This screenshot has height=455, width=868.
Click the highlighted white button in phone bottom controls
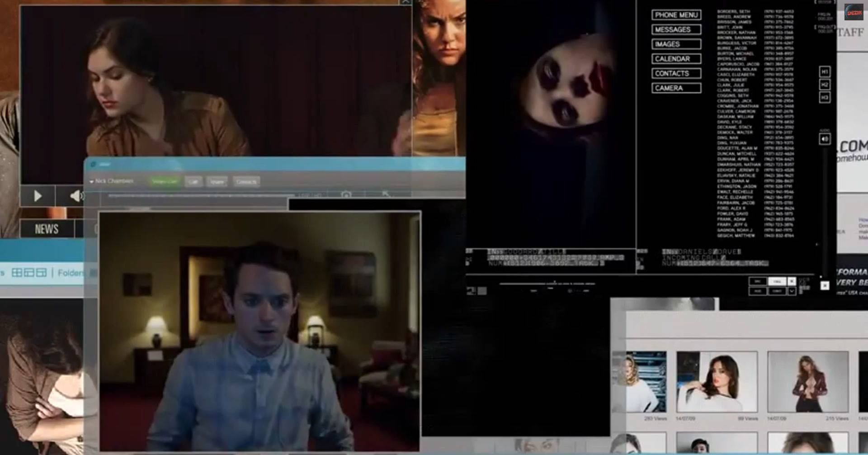click(777, 281)
